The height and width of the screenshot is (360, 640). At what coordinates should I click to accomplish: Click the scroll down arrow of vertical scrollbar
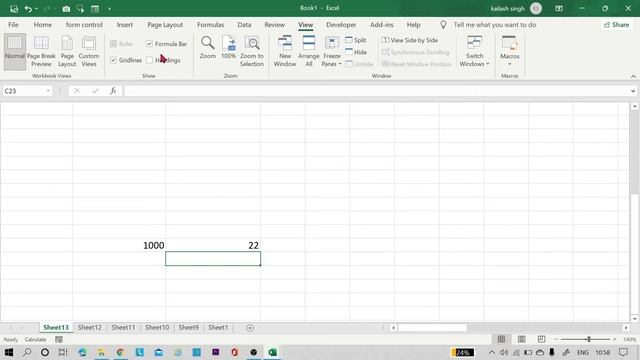pyautogui.click(x=634, y=318)
